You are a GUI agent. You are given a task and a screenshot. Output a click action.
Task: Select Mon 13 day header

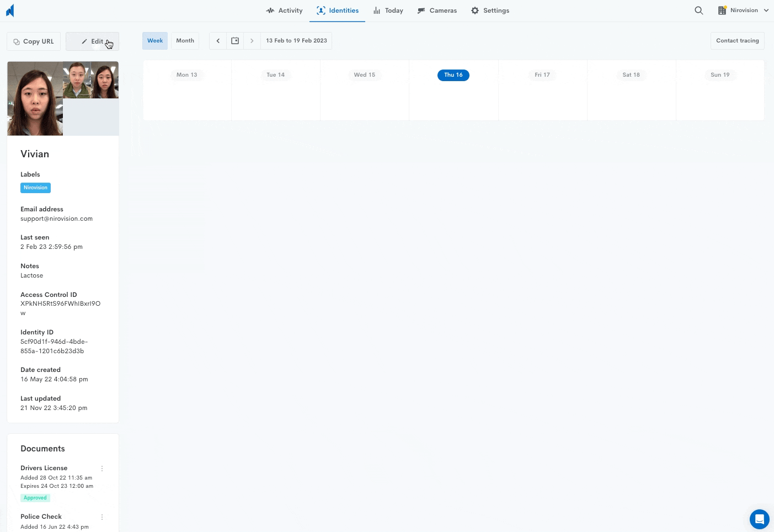(186, 75)
